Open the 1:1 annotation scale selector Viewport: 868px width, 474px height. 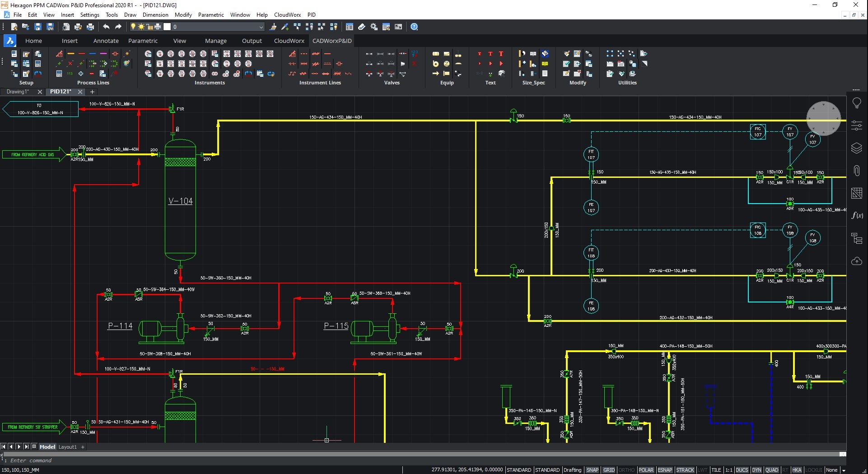pyautogui.click(x=729, y=470)
